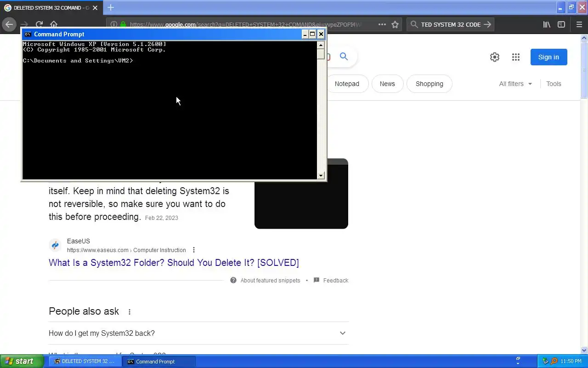Screen dimensions: 588x368
Task: Click the Google search URL in the address bar
Action: coord(246,25)
